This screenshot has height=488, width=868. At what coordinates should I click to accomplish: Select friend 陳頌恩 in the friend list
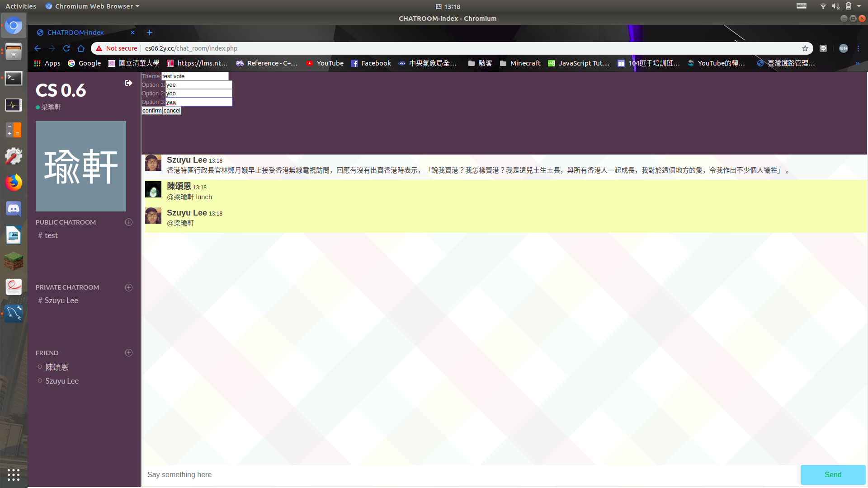point(57,367)
